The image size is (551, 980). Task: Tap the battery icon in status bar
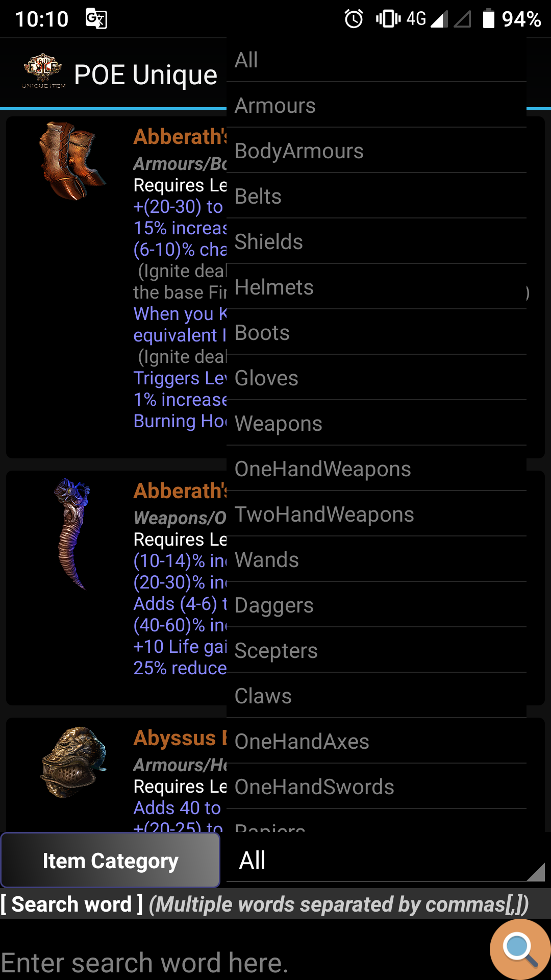tap(488, 18)
